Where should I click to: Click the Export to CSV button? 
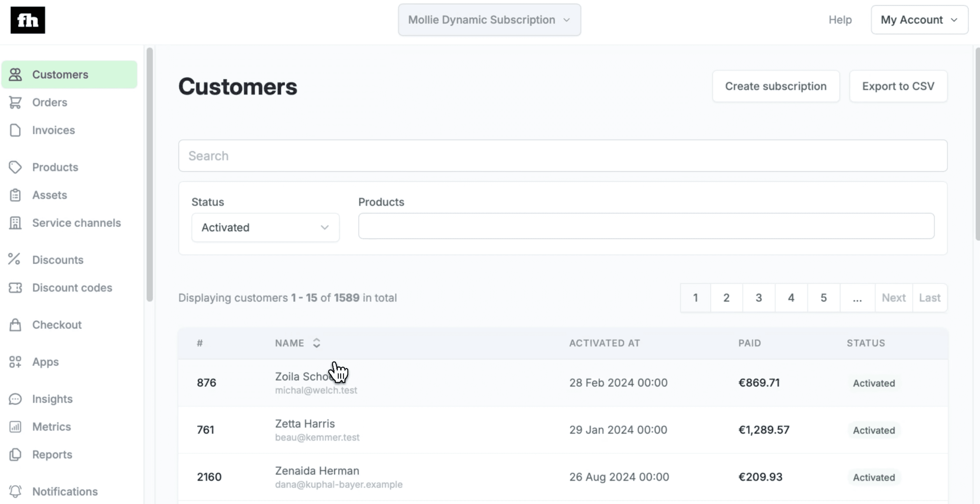pyautogui.click(x=898, y=86)
